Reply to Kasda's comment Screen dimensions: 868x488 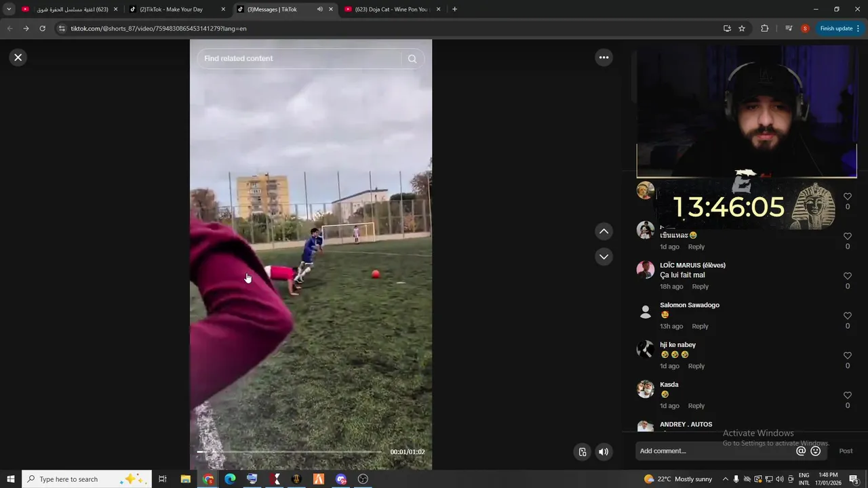[696, 406]
